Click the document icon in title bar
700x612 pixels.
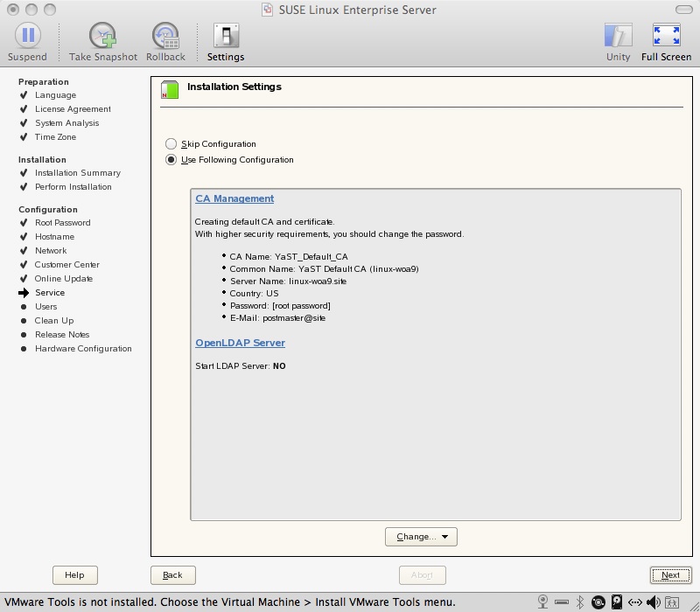click(267, 10)
